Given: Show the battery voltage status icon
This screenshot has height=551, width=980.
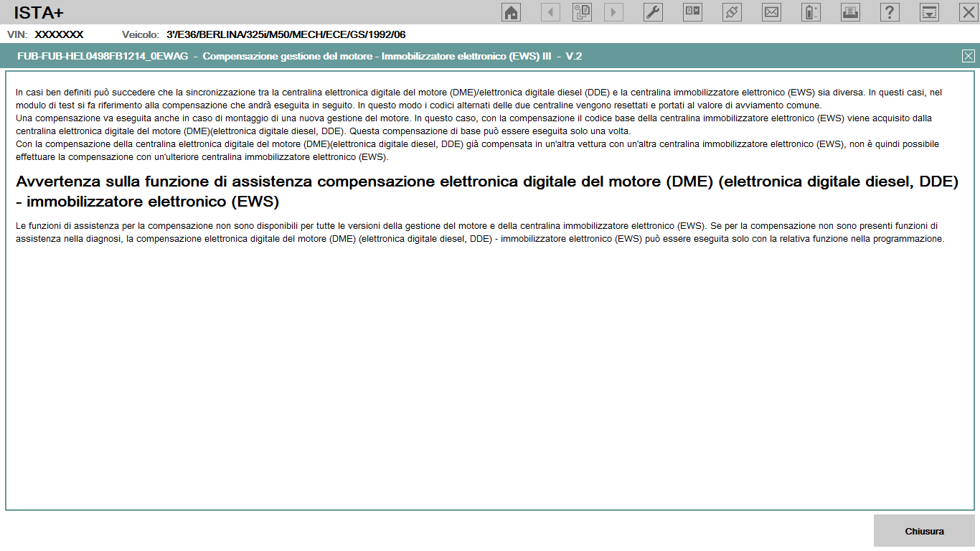Looking at the screenshot, I should (811, 12).
